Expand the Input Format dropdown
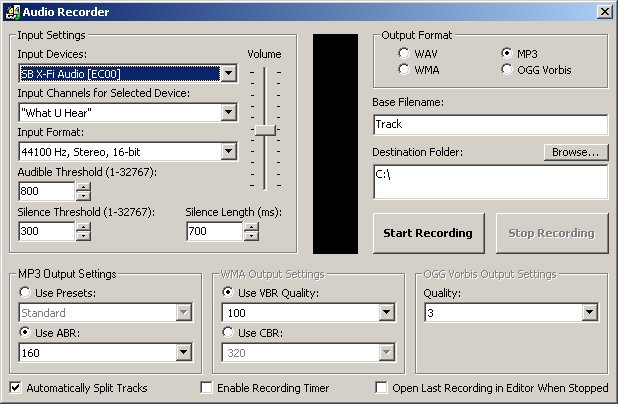The width and height of the screenshot is (618, 404). pyautogui.click(x=229, y=152)
